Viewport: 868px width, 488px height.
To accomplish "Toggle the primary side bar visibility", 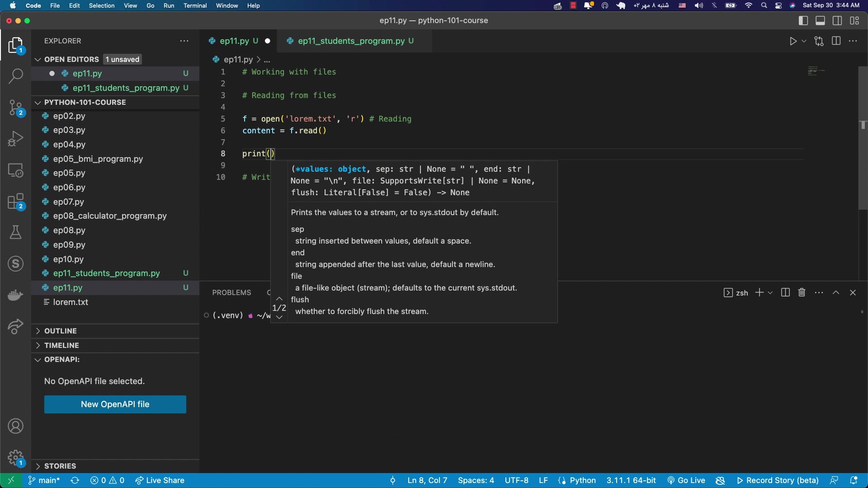I will [803, 21].
